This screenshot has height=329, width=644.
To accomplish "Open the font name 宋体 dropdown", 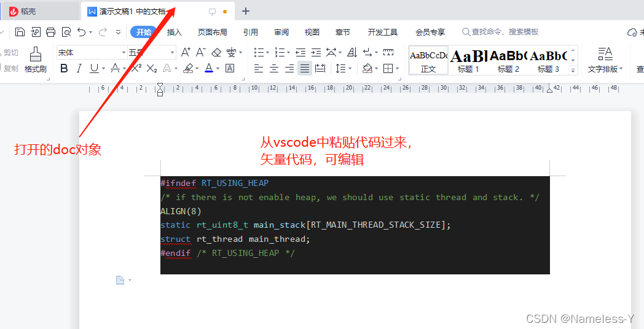I will 124,53.
